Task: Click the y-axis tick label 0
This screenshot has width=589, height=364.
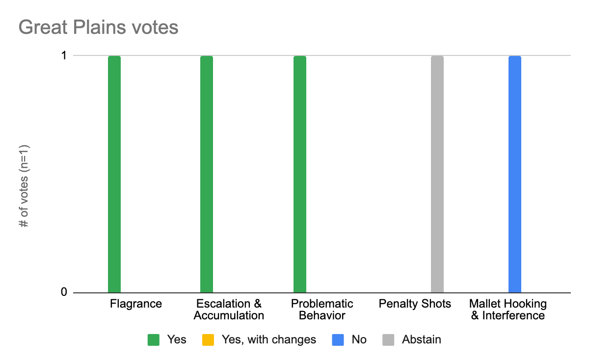Action: tap(64, 293)
